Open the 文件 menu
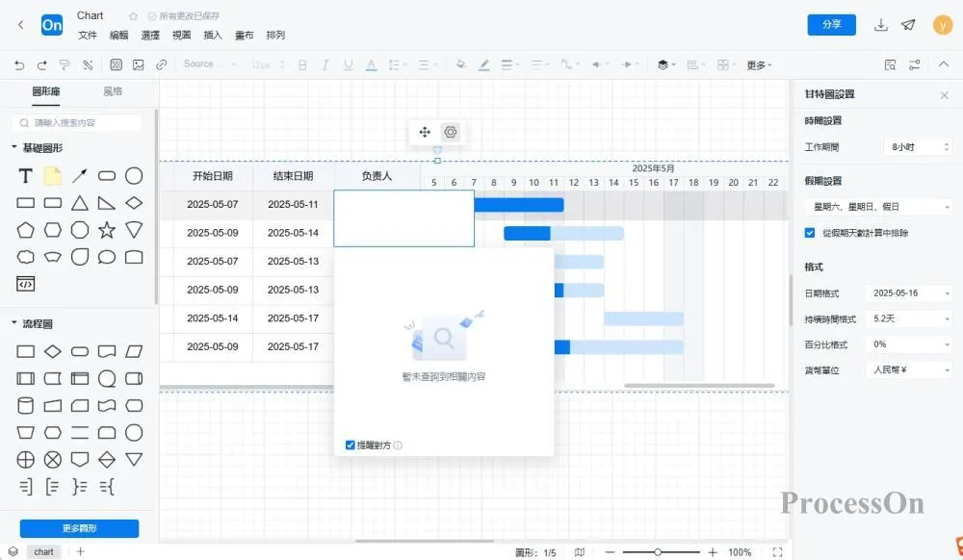963x560 pixels. click(x=88, y=35)
